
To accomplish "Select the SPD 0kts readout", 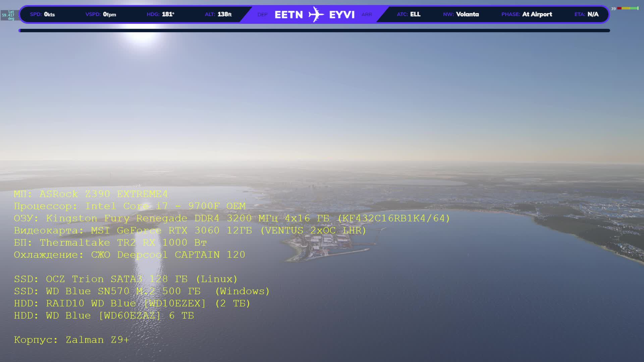I will (42, 14).
